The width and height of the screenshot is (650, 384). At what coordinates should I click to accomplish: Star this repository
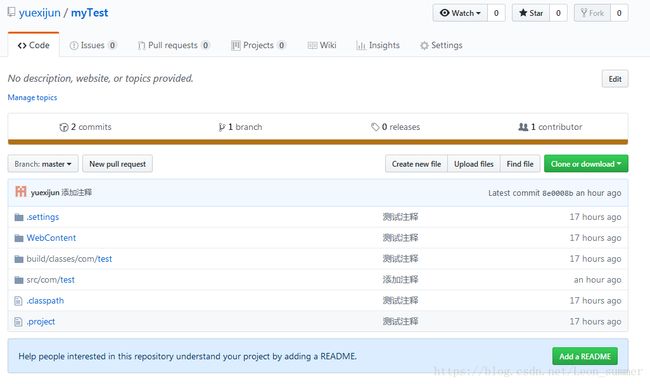(531, 13)
